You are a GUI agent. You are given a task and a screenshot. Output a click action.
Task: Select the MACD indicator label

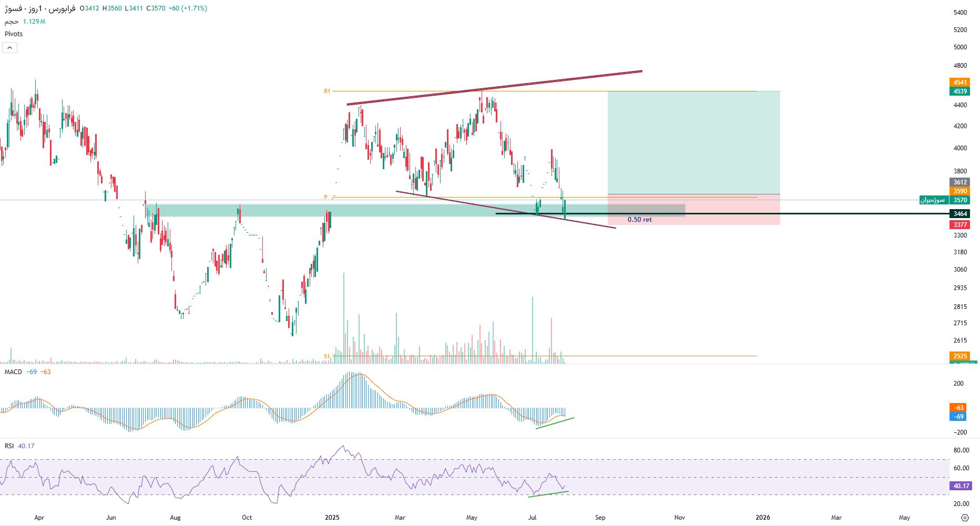pyautogui.click(x=13, y=372)
